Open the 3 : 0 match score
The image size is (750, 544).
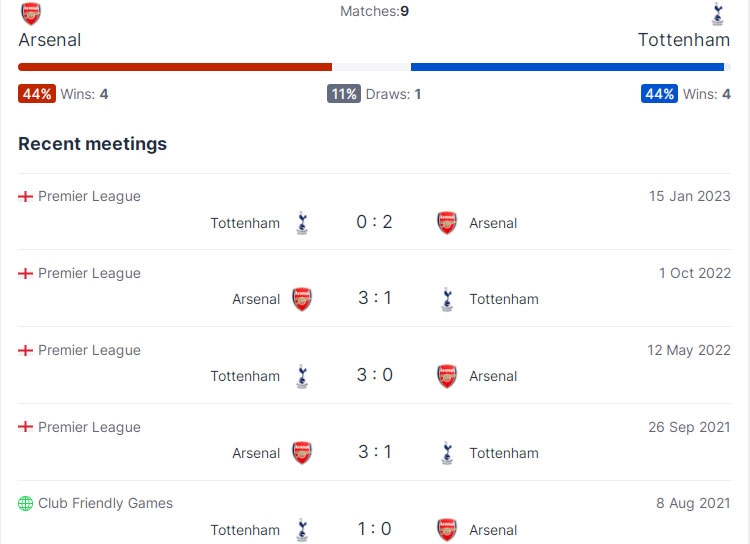coord(375,375)
